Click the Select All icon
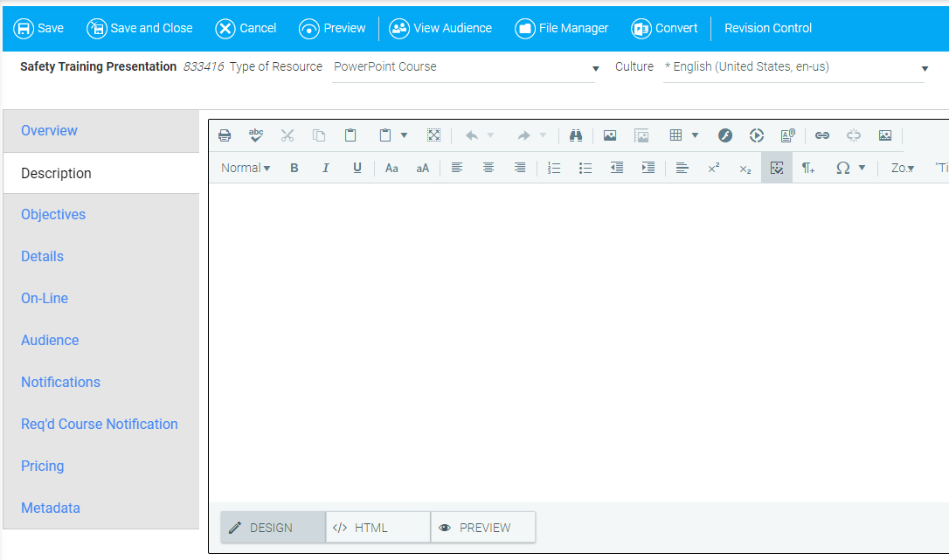Screen dimensions: 949x560 tap(434, 135)
